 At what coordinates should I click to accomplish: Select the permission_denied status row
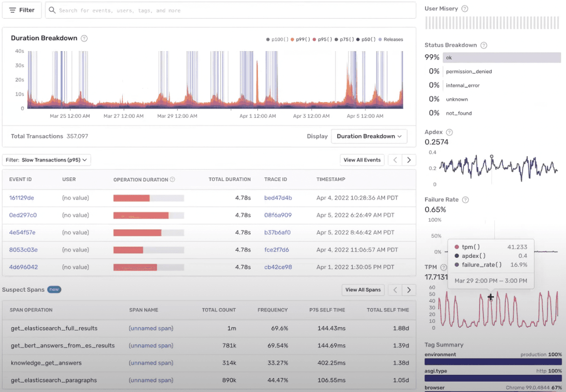[493, 71]
